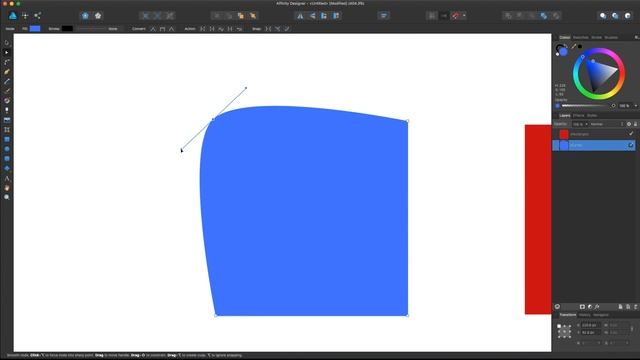Switch to Designer persona icon
640x360 pixels.
[13, 16]
